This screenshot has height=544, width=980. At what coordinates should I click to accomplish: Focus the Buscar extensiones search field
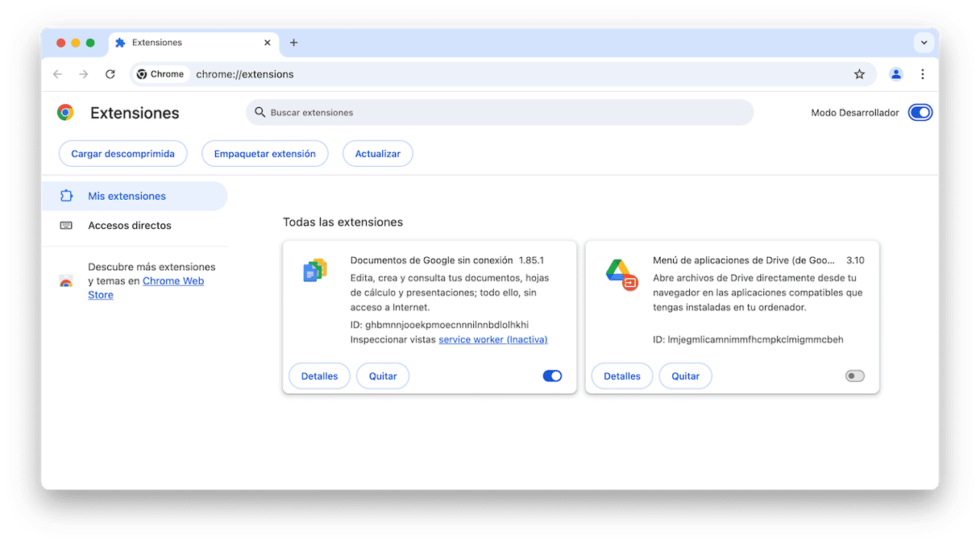[500, 112]
